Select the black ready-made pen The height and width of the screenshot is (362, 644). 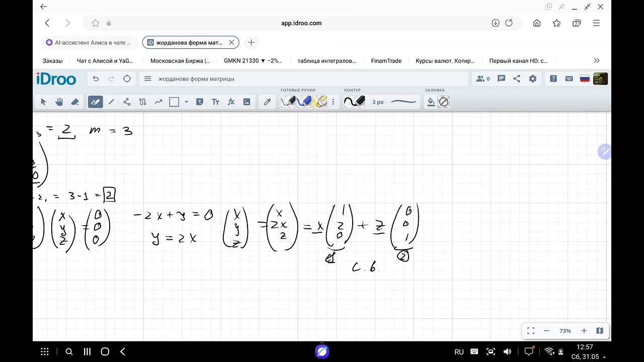(x=288, y=102)
